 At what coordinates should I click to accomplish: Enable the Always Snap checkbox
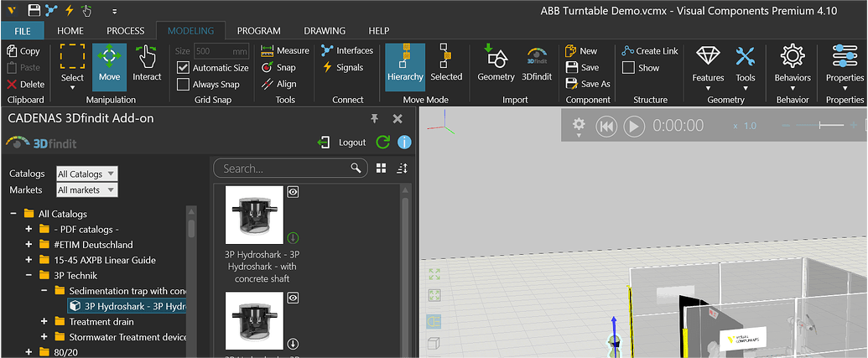(184, 85)
